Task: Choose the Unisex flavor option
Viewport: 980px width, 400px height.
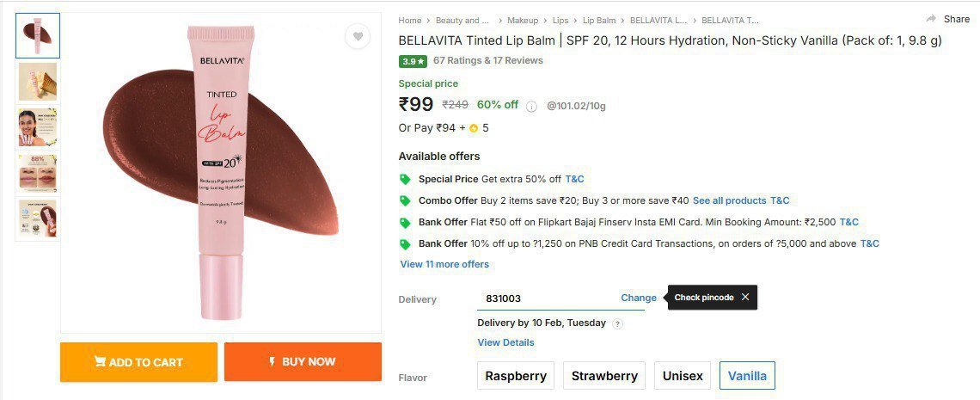Action: (x=683, y=376)
